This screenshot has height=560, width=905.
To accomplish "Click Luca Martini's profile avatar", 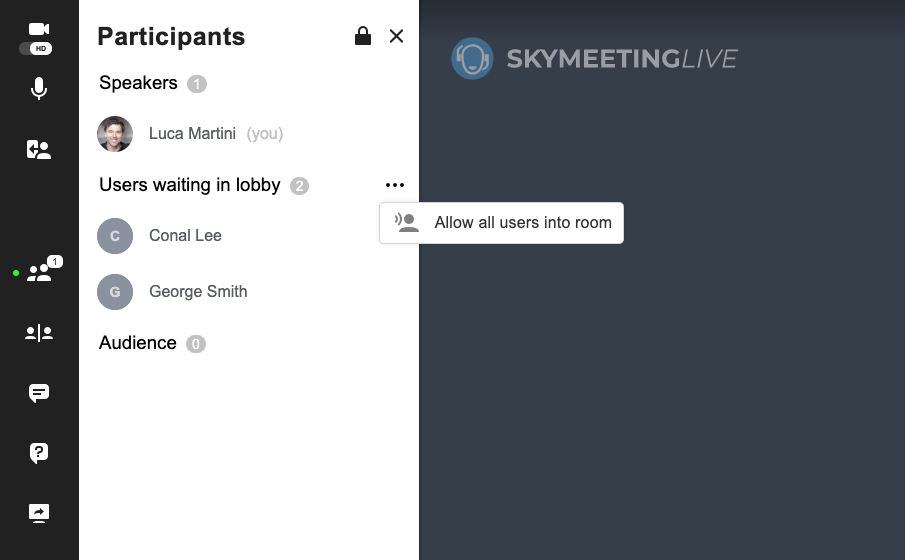I will coord(115,134).
